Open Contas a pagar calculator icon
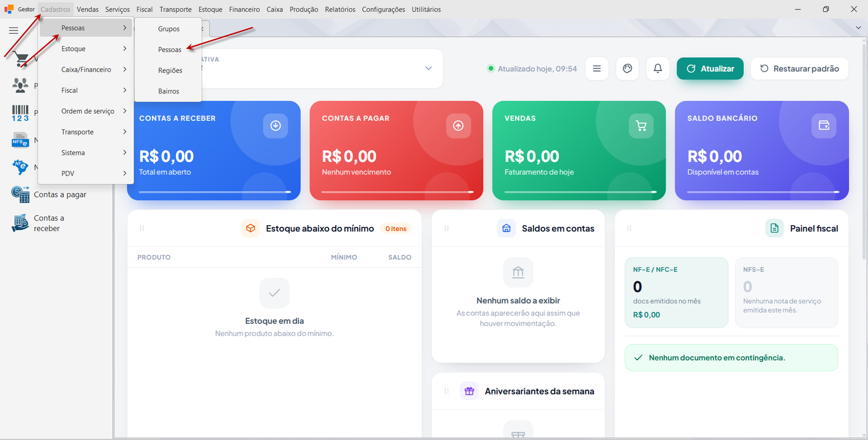This screenshot has height=440, width=868. pos(21,194)
